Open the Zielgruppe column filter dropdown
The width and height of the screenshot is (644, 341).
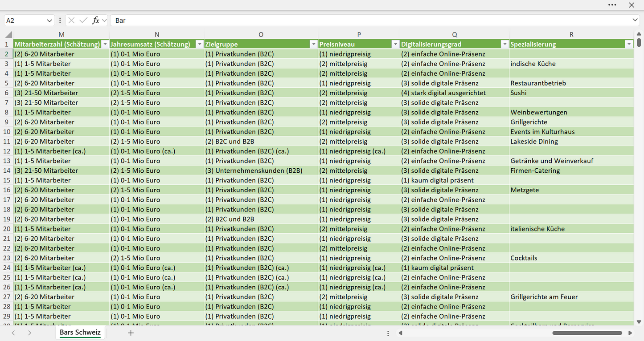click(313, 44)
